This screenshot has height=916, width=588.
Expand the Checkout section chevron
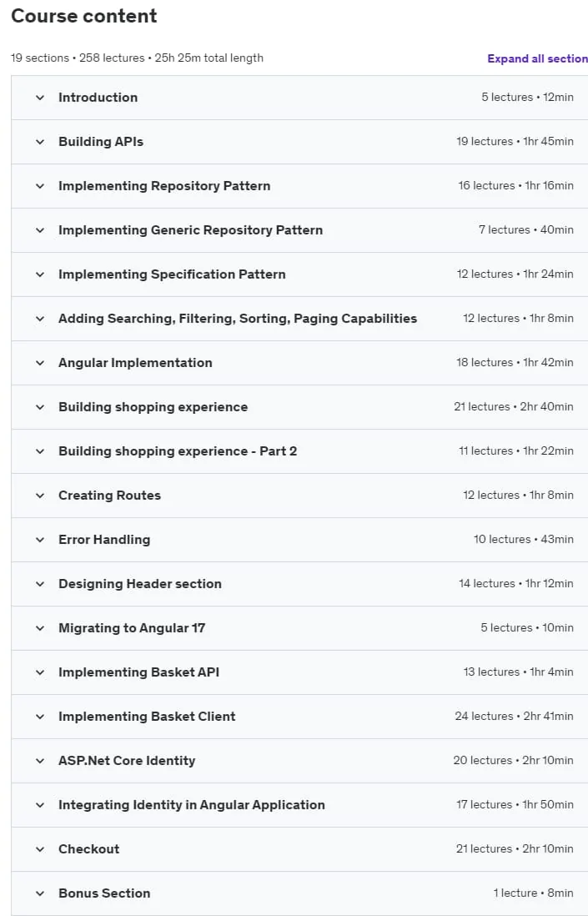(x=40, y=849)
